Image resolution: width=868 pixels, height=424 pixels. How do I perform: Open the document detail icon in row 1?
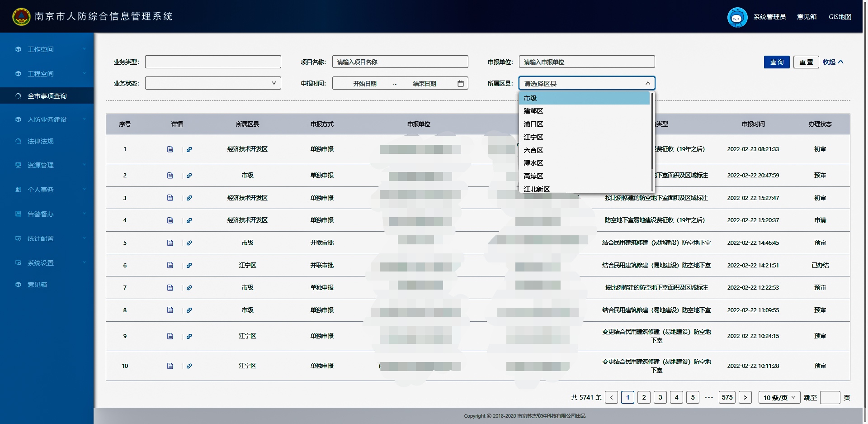click(170, 149)
